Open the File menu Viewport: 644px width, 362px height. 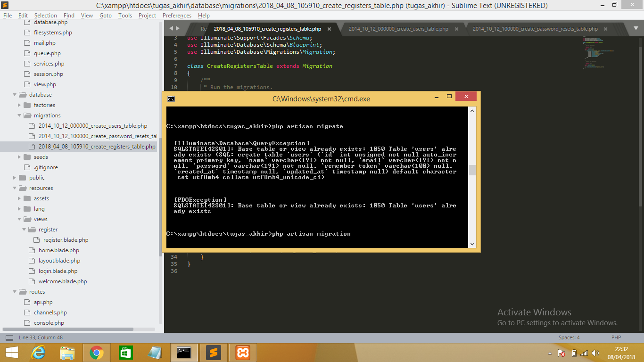[8, 16]
